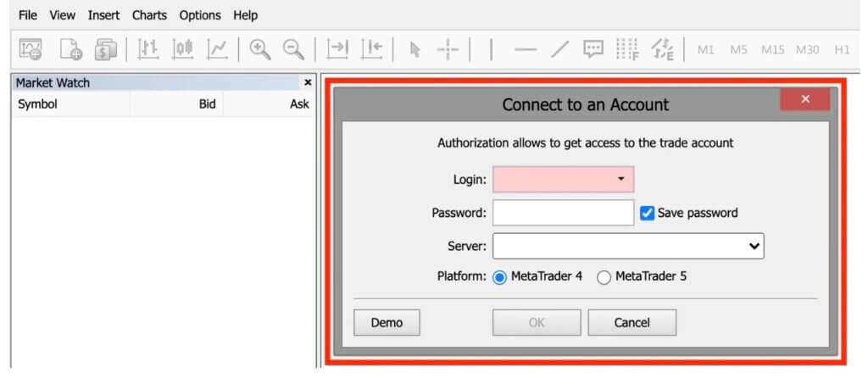868x384 pixels.
Task: Open the View menu
Action: click(x=63, y=15)
